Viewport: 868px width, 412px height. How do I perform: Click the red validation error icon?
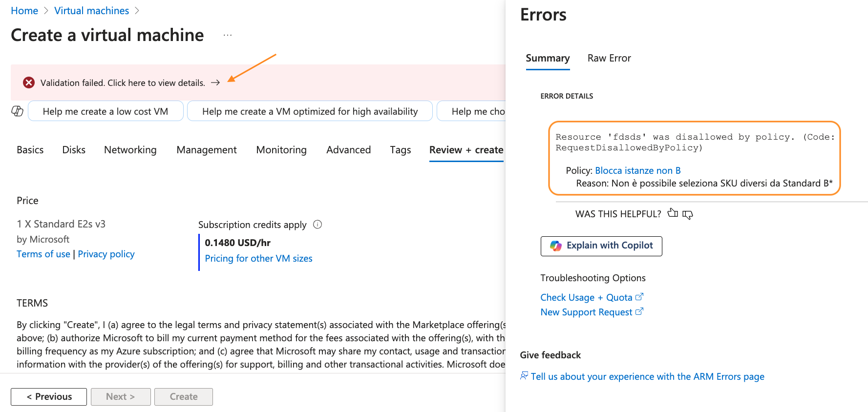(x=29, y=82)
